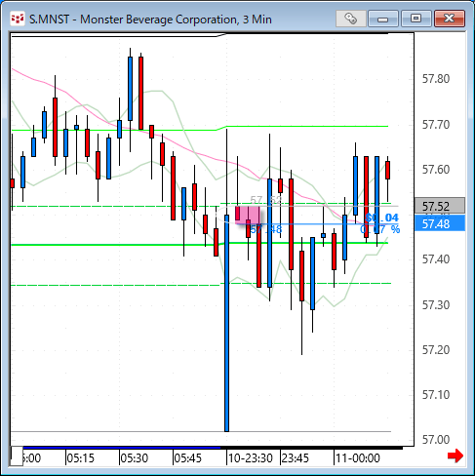The width and height of the screenshot is (475, 476).
Task: Click the 0.07 % label on chart
Action: point(380,229)
